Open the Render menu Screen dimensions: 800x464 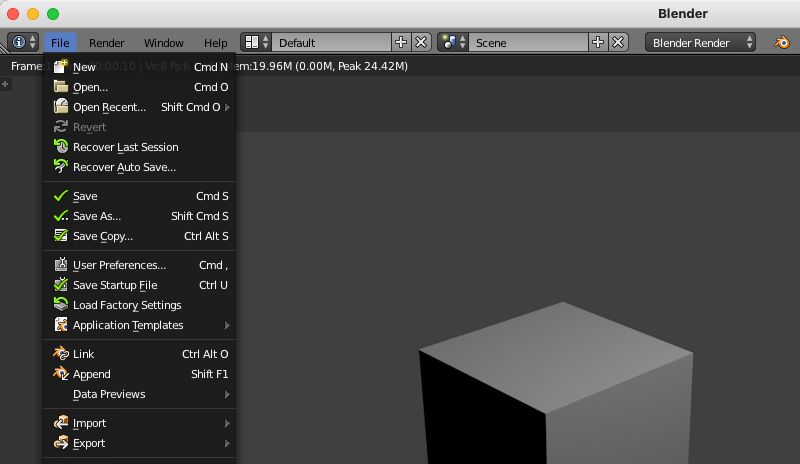(106, 43)
